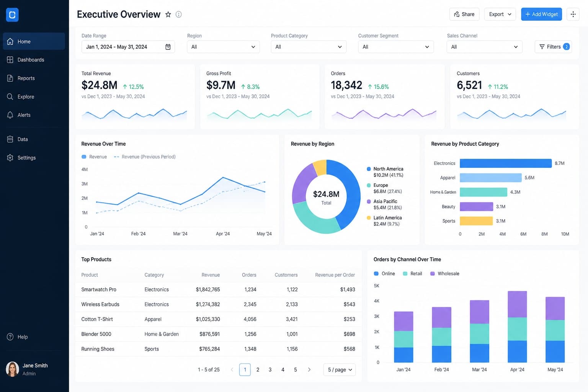This screenshot has height=392, width=588.
Task: Toggle the Revenue series in line chart legend
Action: (x=94, y=157)
